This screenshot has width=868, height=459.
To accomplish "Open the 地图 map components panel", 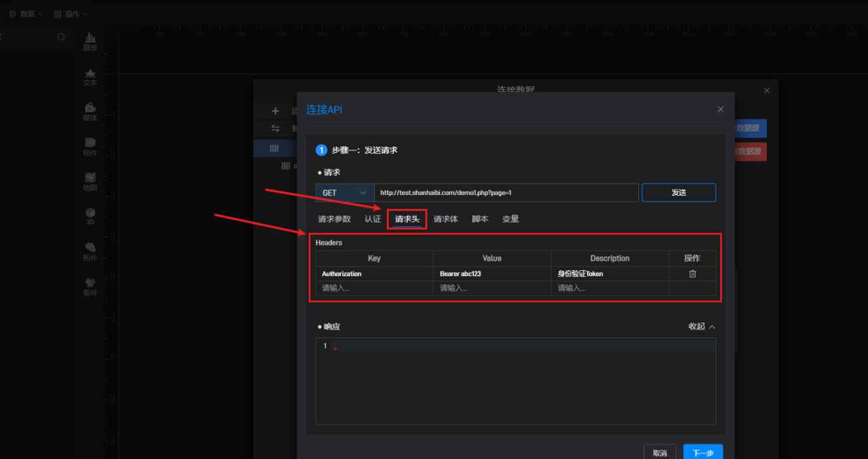I will pyautogui.click(x=90, y=182).
